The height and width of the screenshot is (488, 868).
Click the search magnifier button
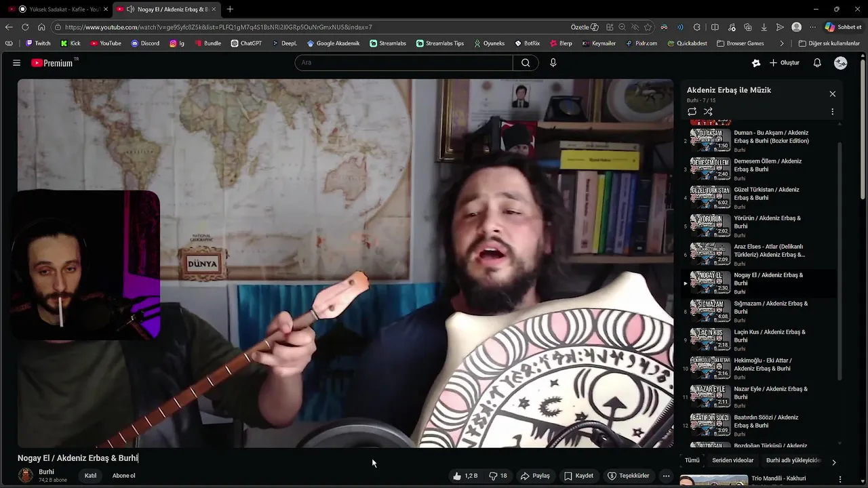526,62
